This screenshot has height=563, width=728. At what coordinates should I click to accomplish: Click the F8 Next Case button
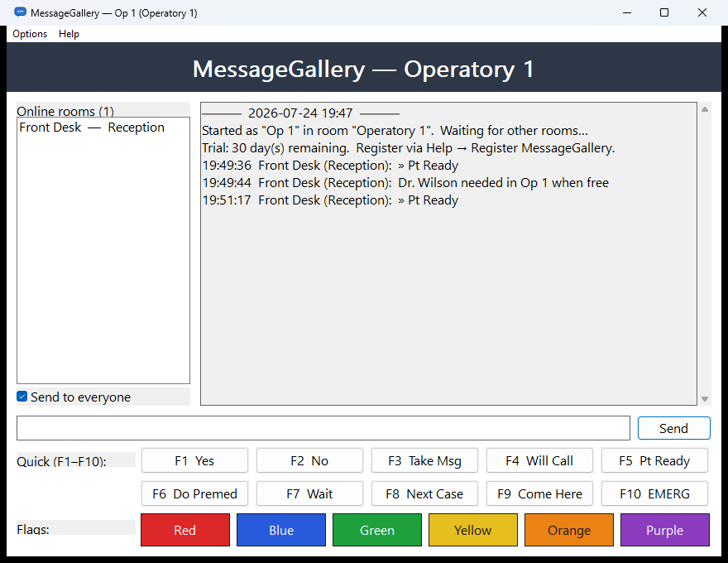(x=425, y=493)
